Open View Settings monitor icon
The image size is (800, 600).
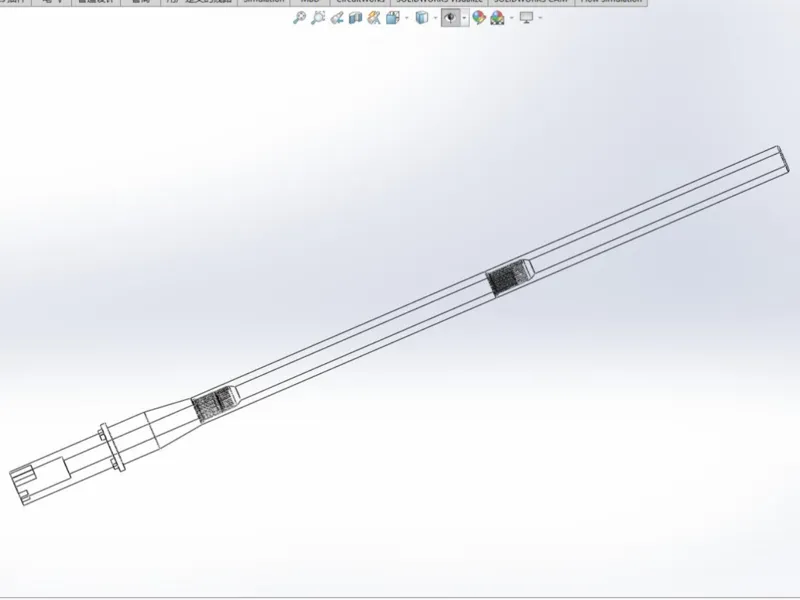click(527, 18)
